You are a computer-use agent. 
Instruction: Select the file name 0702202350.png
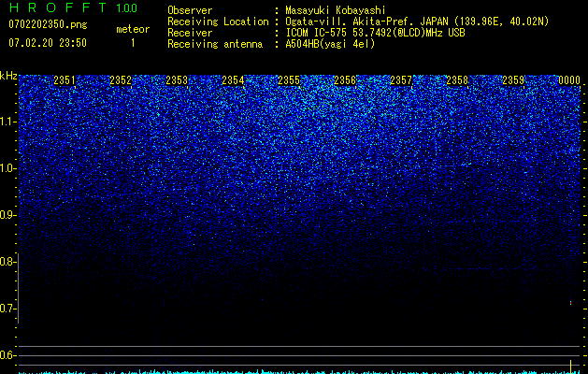coord(48,24)
